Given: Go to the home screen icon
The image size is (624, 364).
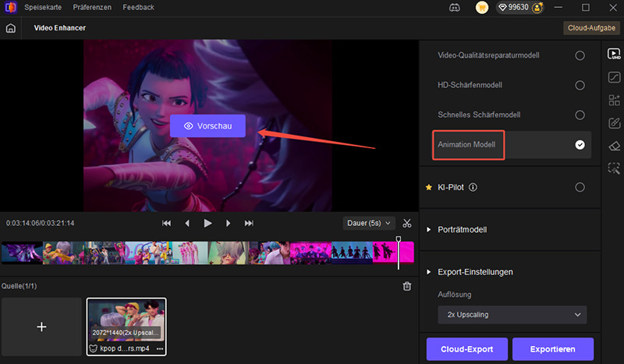Looking at the screenshot, I should pyautogui.click(x=11, y=28).
